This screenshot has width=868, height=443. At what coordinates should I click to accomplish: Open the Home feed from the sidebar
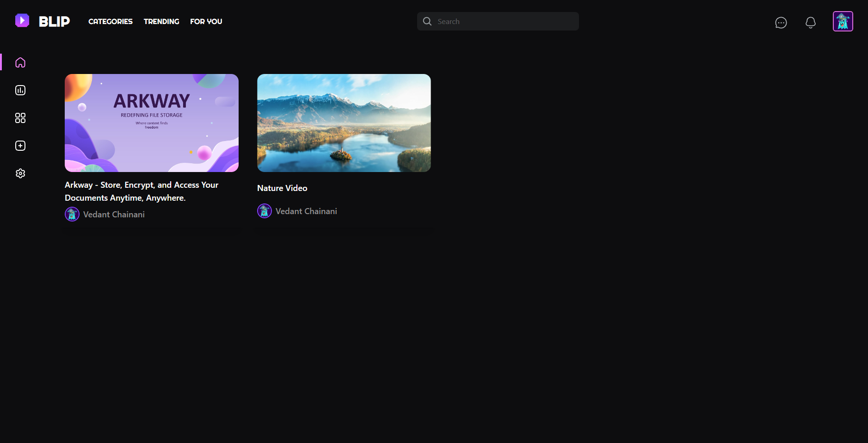20,62
